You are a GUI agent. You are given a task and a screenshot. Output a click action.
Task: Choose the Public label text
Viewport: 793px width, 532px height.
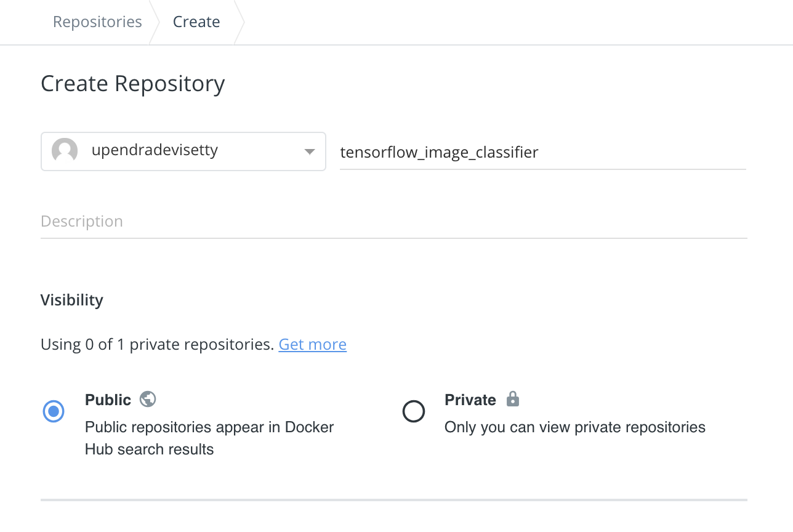(x=108, y=400)
